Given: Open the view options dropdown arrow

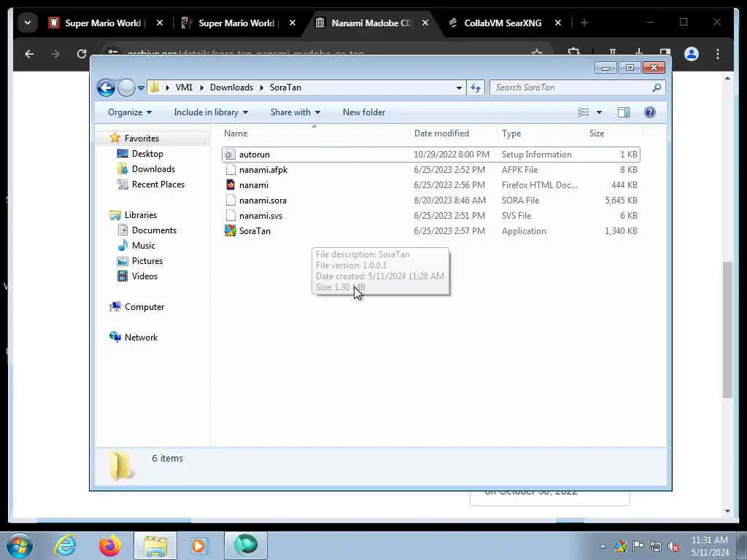Looking at the screenshot, I should pos(600,112).
